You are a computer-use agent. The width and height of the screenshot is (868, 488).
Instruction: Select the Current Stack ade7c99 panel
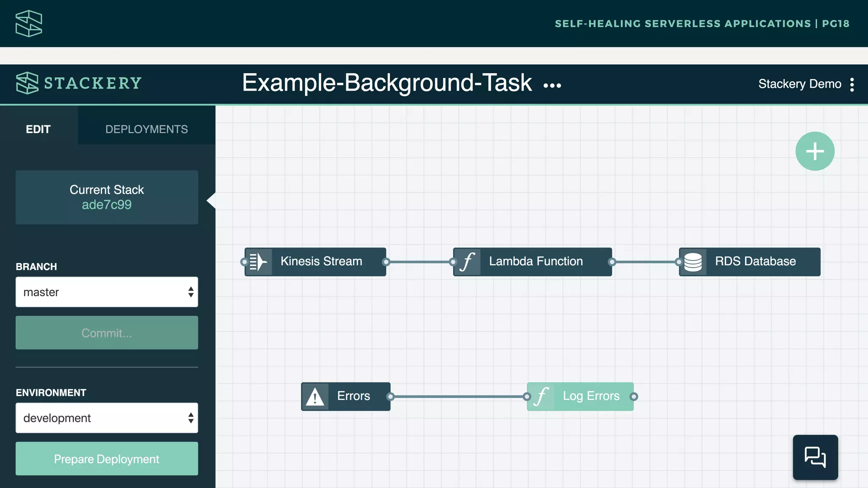point(107,197)
